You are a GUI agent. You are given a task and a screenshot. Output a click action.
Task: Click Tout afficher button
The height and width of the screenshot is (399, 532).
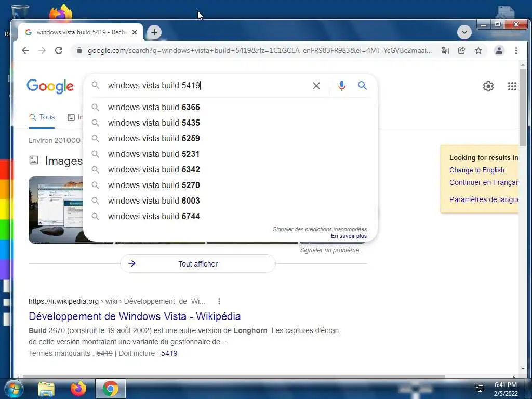tap(198, 263)
